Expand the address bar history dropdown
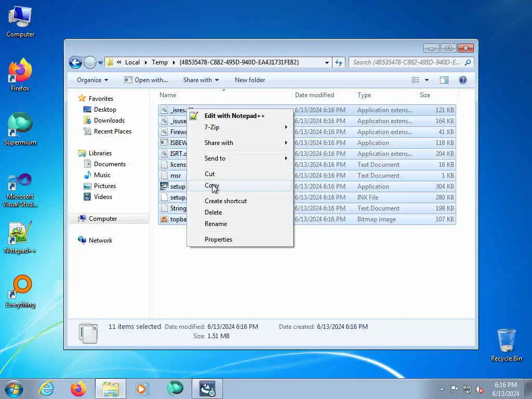The image size is (532, 399). [327, 62]
